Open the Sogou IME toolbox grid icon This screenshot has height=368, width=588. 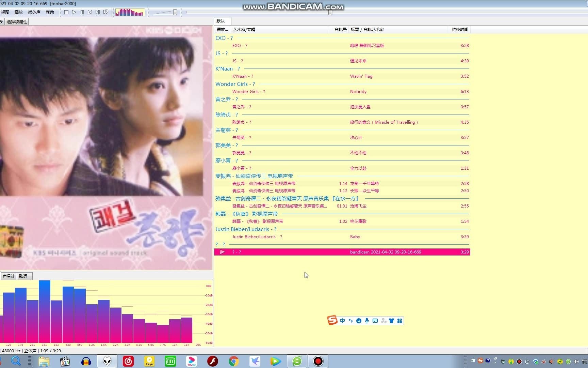[x=399, y=321]
